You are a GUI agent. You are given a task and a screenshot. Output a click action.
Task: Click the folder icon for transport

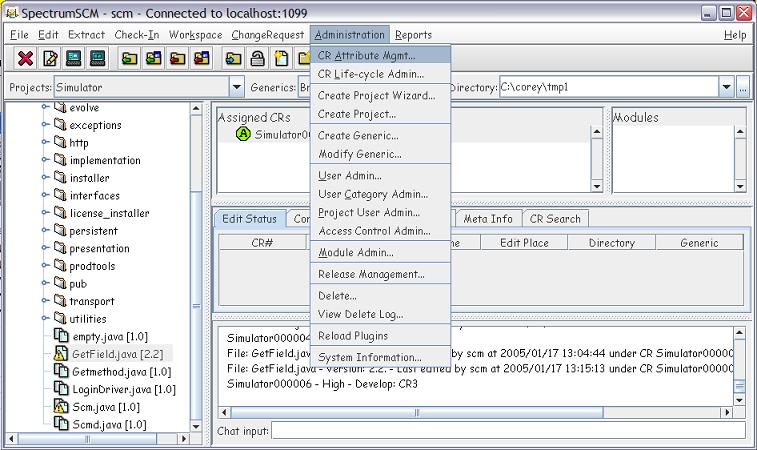pyautogui.click(x=60, y=300)
